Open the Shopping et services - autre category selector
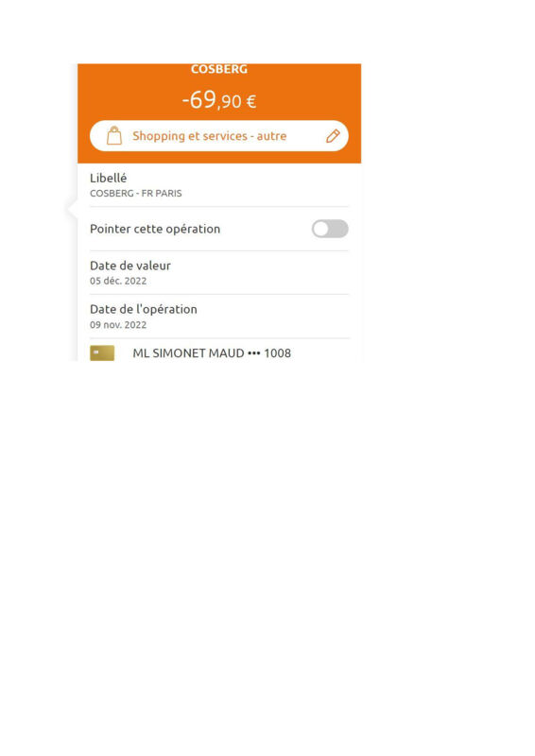This screenshot has height=756, width=535. click(219, 136)
